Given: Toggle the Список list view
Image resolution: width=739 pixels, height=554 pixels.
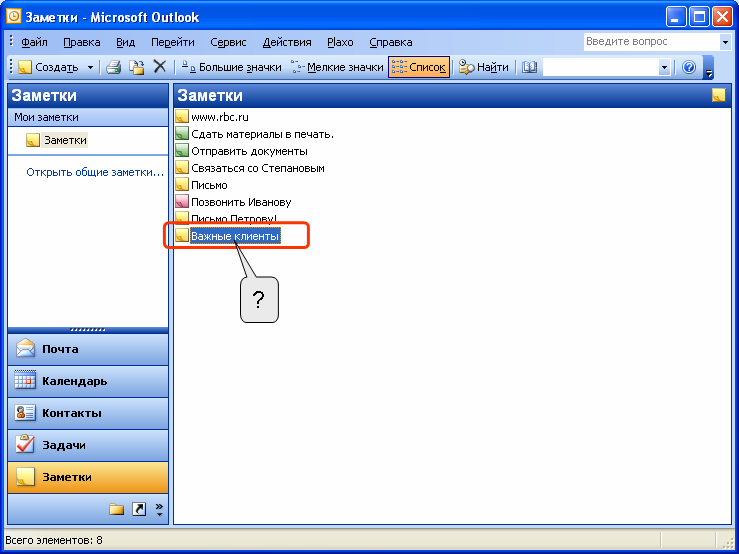Looking at the screenshot, I should (419, 67).
